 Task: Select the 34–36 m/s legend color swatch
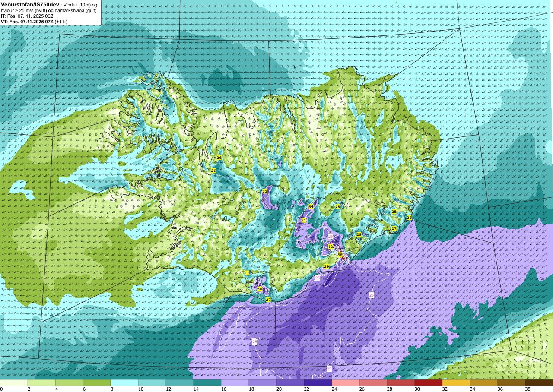[x=484, y=383]
